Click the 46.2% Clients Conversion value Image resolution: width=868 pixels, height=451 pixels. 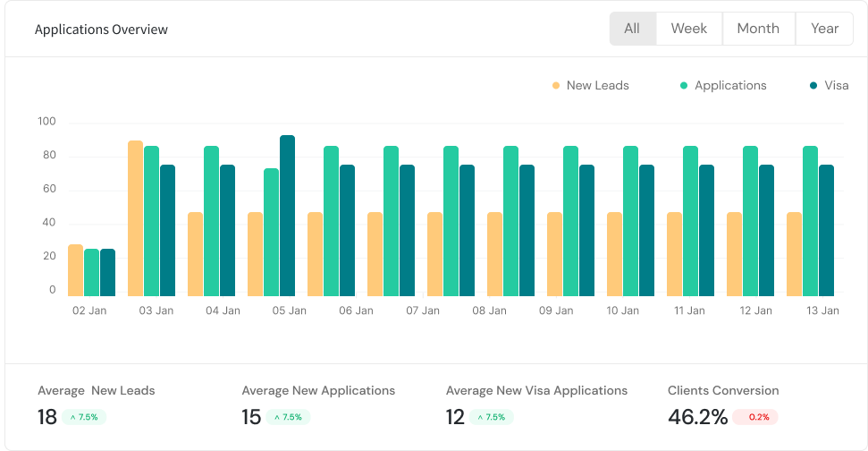click(696, 417)
